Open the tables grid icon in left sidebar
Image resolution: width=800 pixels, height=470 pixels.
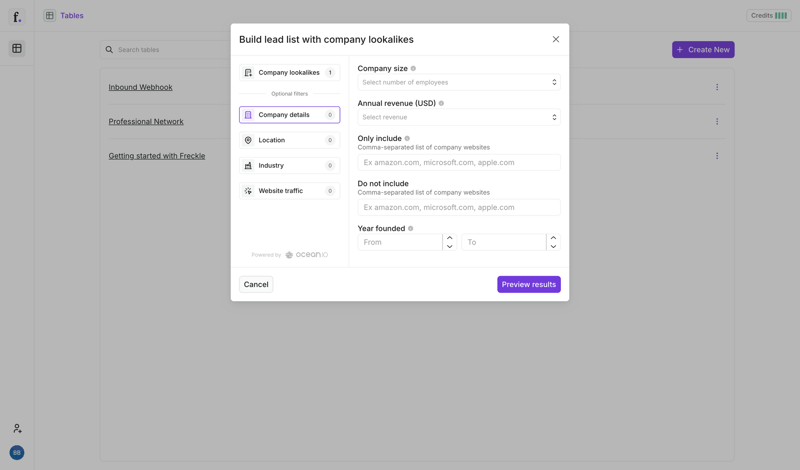[17, 48]
